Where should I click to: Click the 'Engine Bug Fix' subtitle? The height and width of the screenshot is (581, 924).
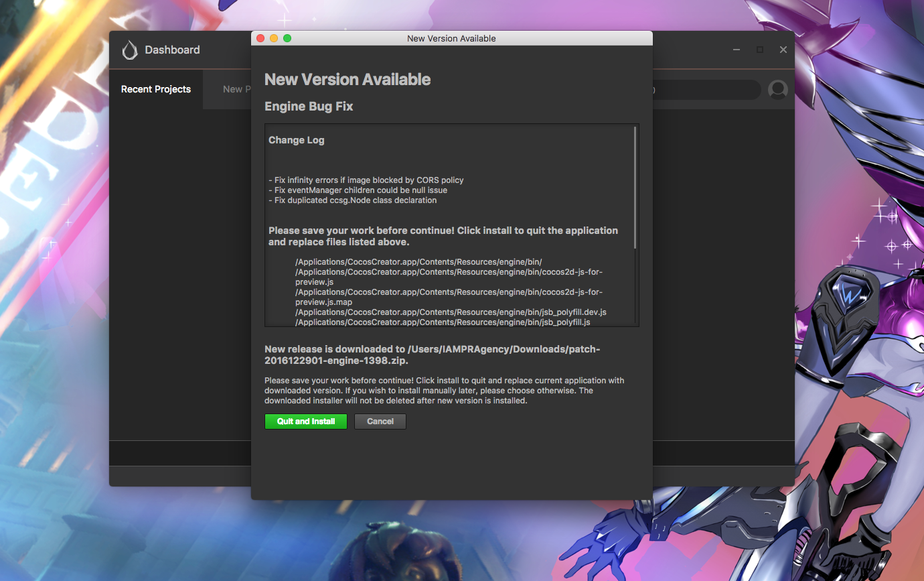tap(309, 107)
